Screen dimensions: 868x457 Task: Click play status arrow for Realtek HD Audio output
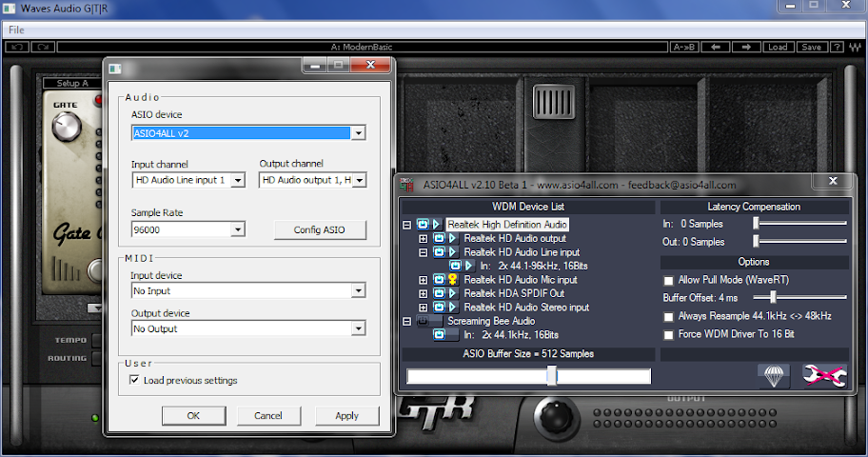click(453, 238)
